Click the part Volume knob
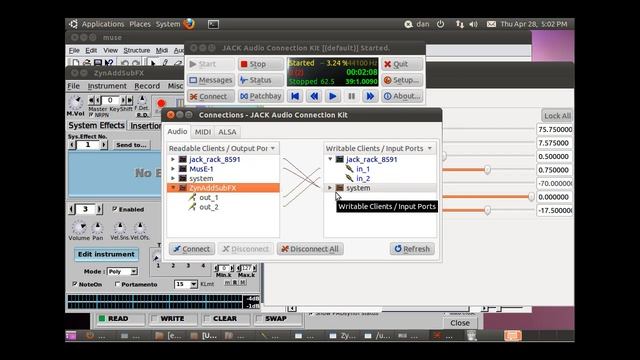The width and height of the screenshot is (640, 360). [79, 227]
